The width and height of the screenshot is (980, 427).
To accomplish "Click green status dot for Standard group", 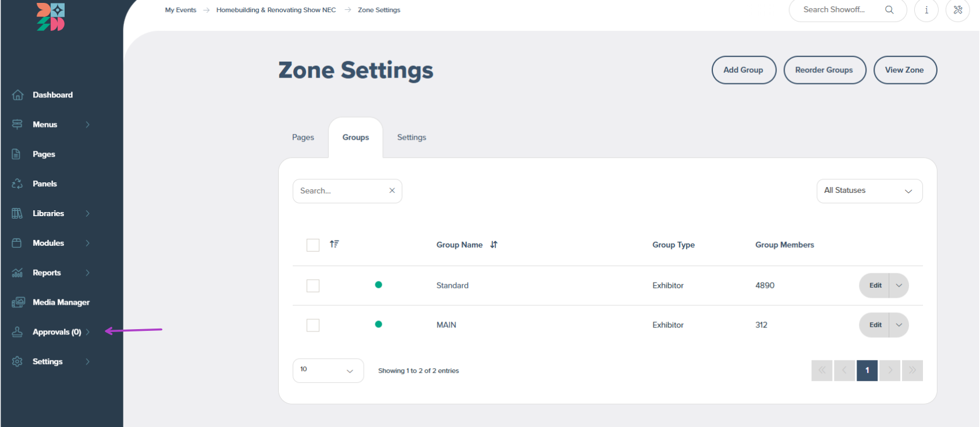I will click(x=378, y=285).
